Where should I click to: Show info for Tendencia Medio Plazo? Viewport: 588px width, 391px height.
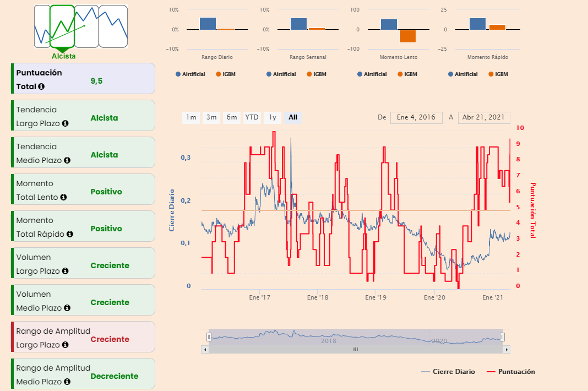click(x=67, y=160)
